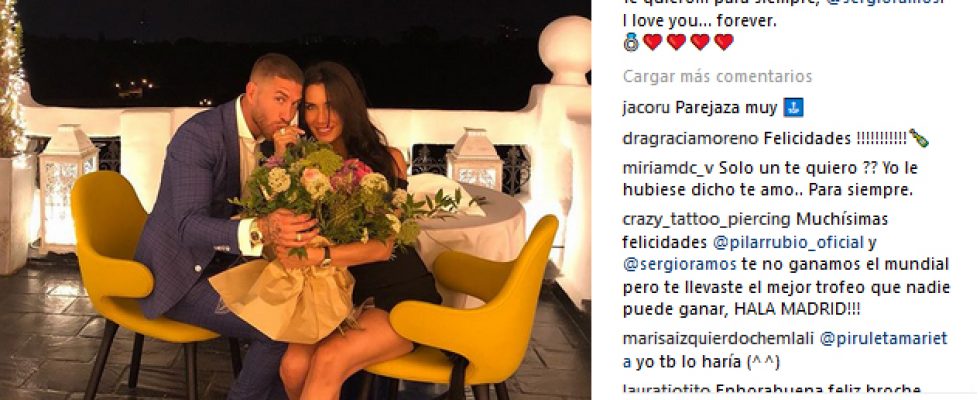The image size is (980, 400).
Task: Click the "I love you... forever." caption text
Action: 699,21
